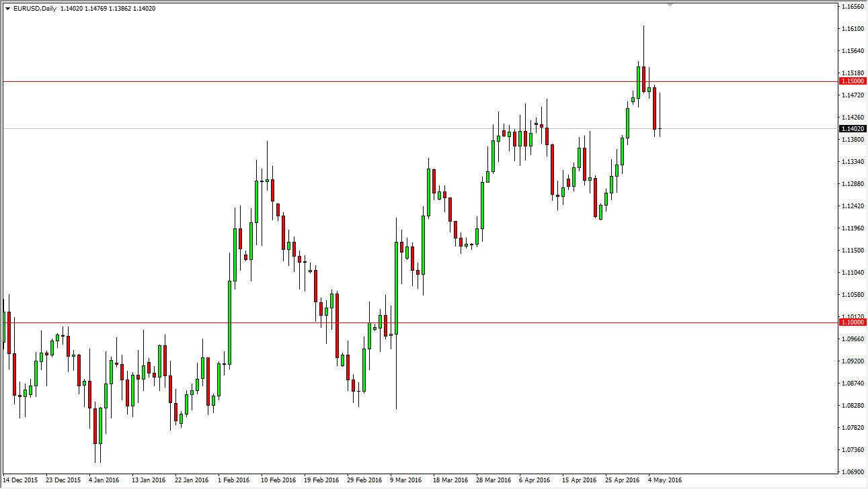Toggle selection of the 1.15000 horizontal line

point(403,81)
